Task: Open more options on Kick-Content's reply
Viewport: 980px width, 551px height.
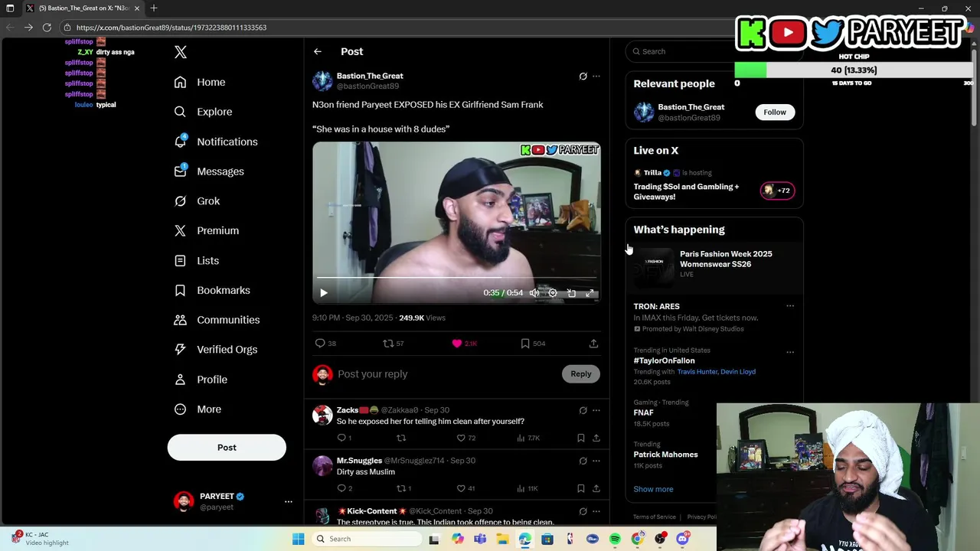Action: tap(596, 511)
